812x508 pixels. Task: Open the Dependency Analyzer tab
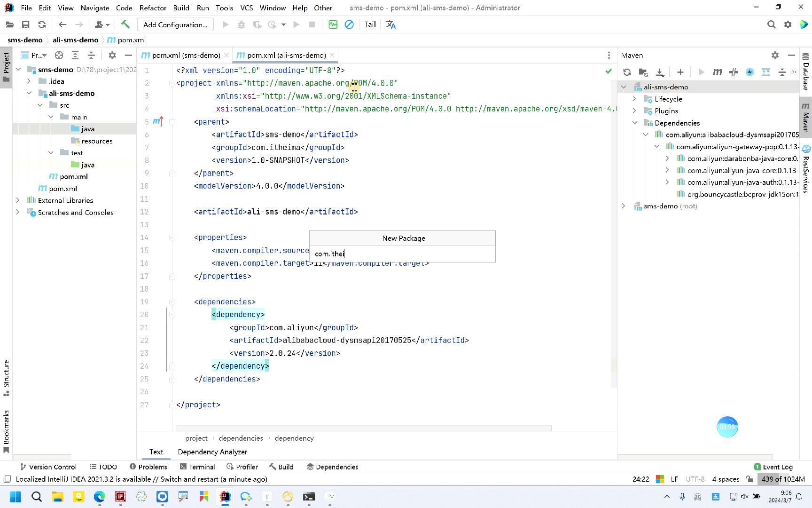point(212,452)
